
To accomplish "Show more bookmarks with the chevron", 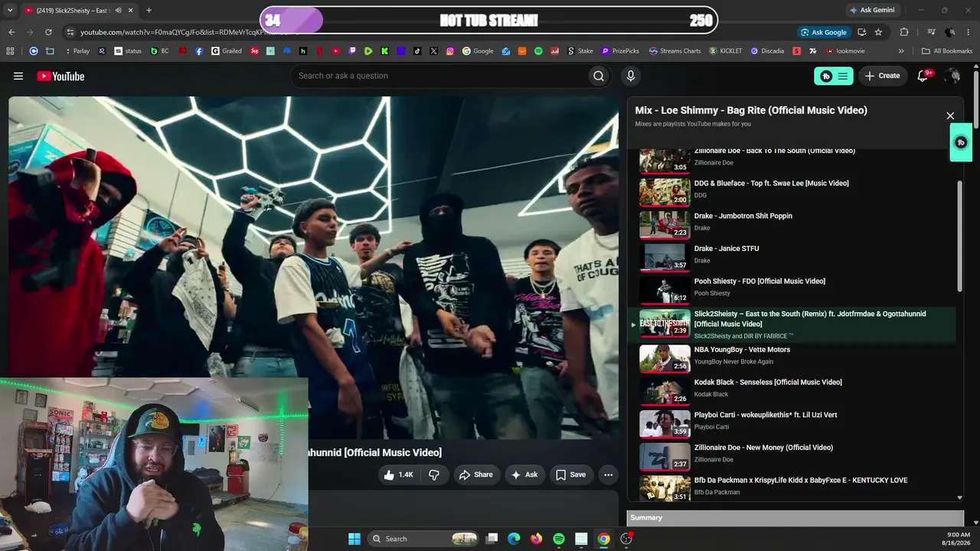I will [901, 51].
